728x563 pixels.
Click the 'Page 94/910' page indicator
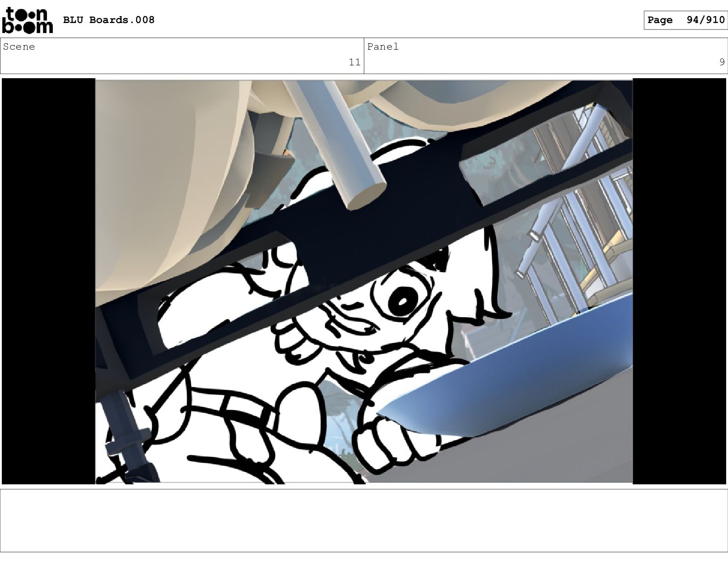pos(686,20)
